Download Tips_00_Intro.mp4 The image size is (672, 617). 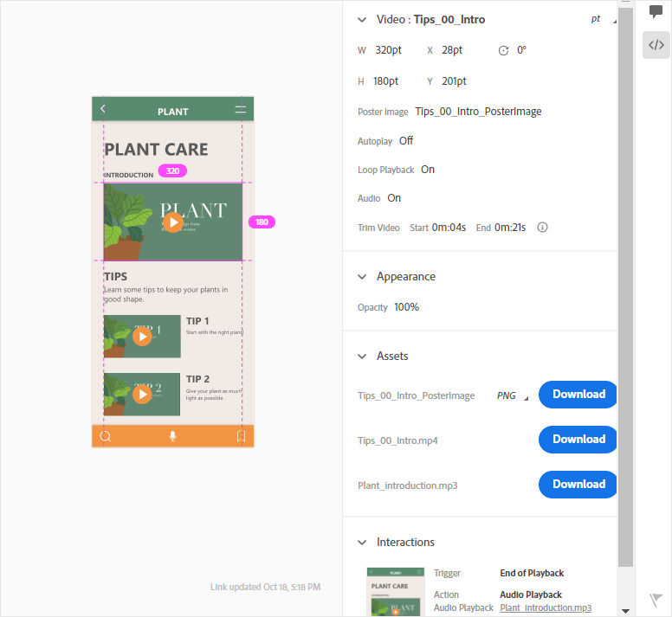tap(578, 440)
